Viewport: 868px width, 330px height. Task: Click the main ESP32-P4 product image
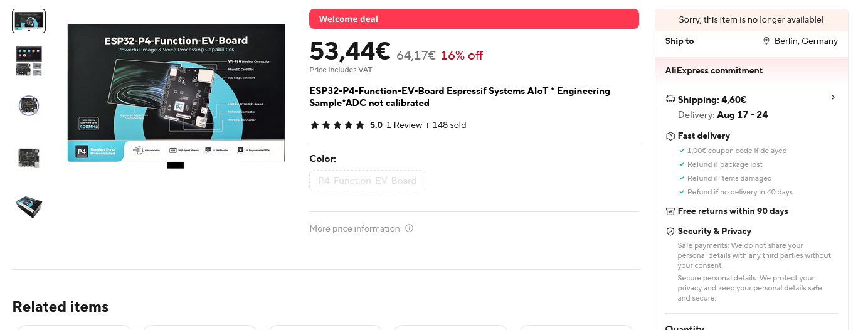coord(176,93)
